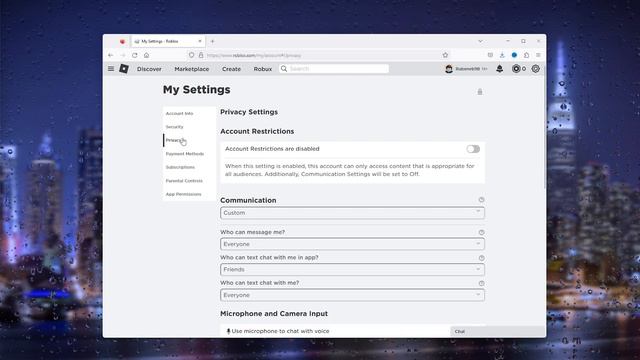The height and width of the screenshot is (360, 640).
Task: Click the 'Microphone and Camera Input' heading
Action: click(274, 313)
